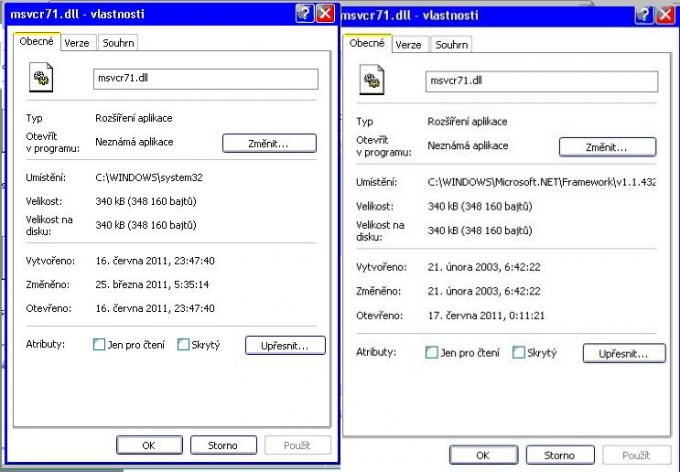680x472 pixels.
Task: Select the Obecné tab in right window
Action: (367, 43)
